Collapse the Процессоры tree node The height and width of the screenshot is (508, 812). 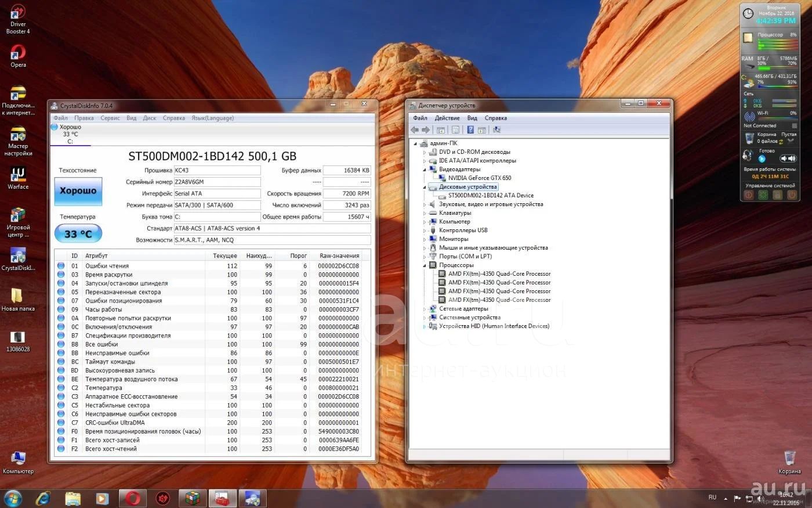pyautogui.click(x=425, y=265)
